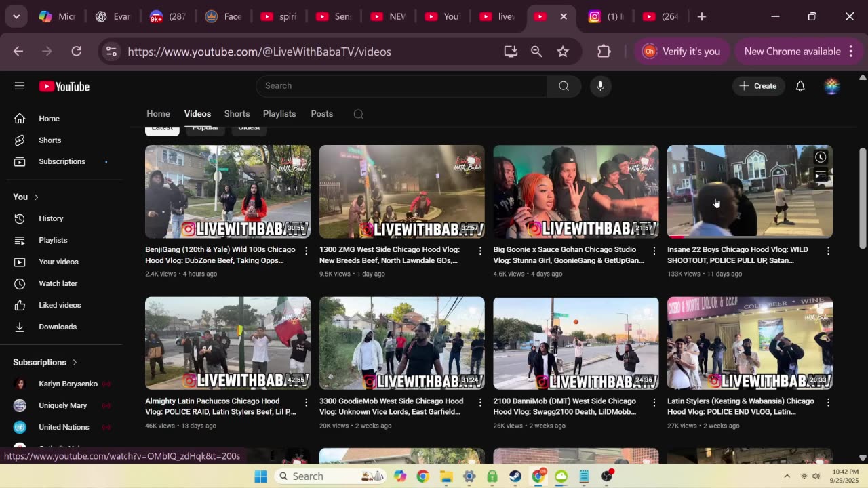Search within the channel using magnifier icon
The width and height of the screenshot is (868, 488).
click(x=359, y=114)
